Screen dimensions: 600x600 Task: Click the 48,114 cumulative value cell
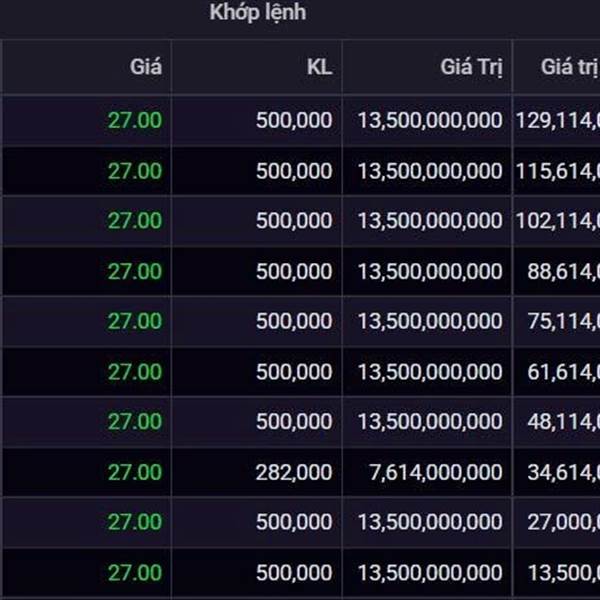point(563,422)
